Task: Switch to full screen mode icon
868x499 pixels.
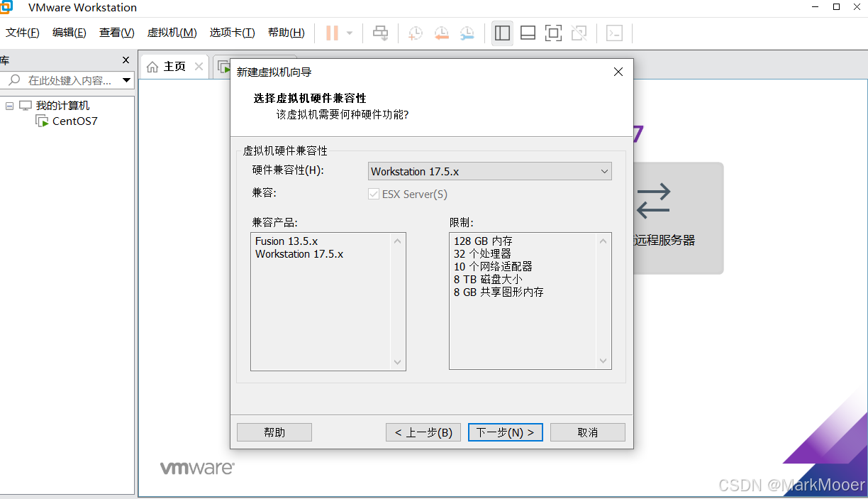Action: (x=553, y=33)
